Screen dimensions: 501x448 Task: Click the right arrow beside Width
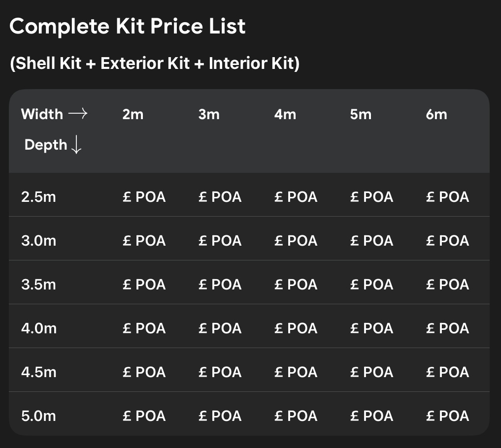click(78, 114)
